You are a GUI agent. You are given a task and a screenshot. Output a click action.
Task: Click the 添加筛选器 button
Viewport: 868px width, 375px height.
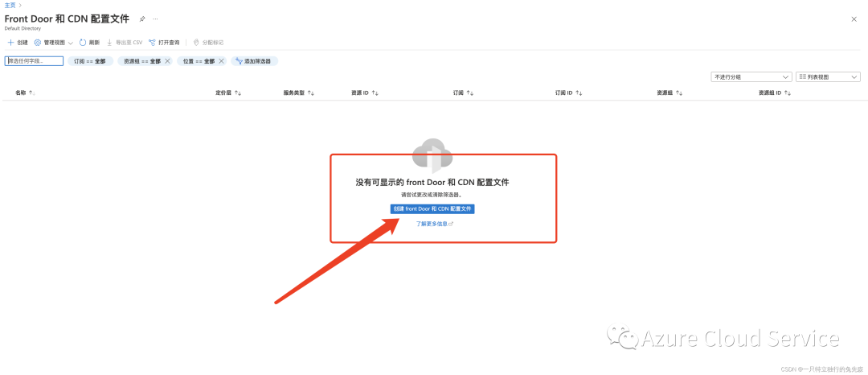click(x=254, y=61)
